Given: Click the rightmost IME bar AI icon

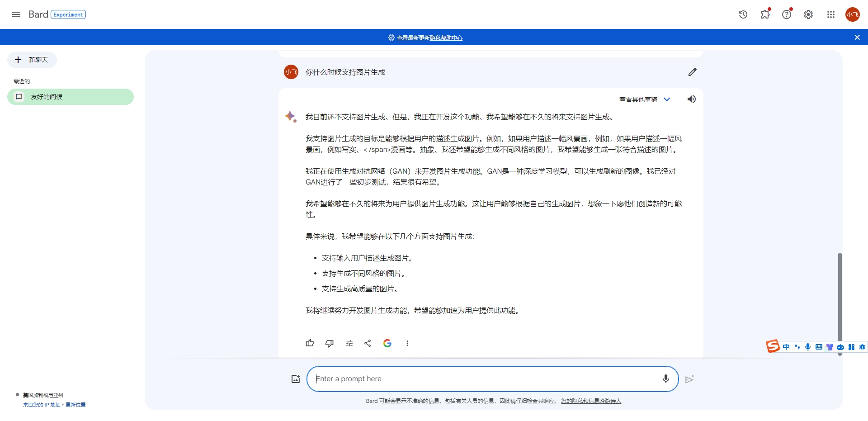Looking at the screenshot, I should [x=862, y=347].
